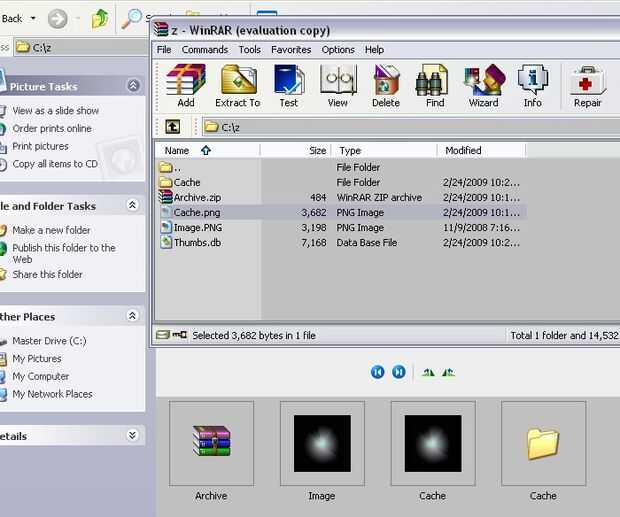Open the Tools menu

(250, 50)
